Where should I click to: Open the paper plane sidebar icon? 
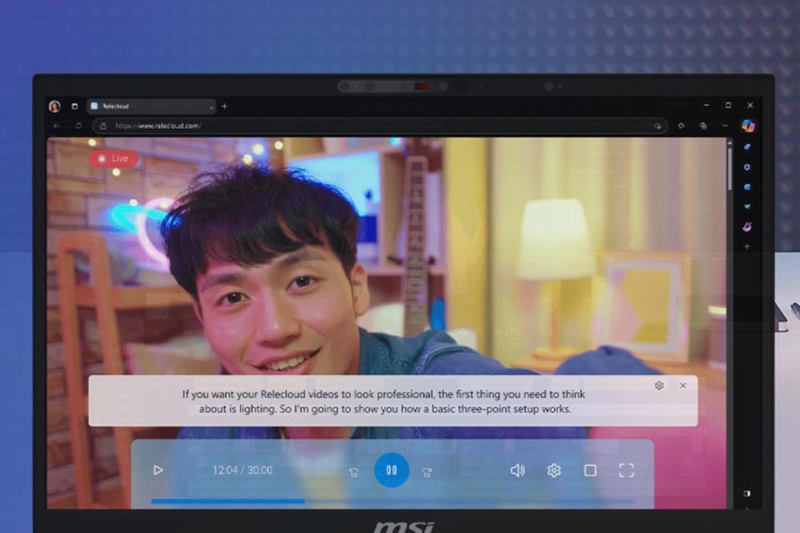(x=747, y=207)
